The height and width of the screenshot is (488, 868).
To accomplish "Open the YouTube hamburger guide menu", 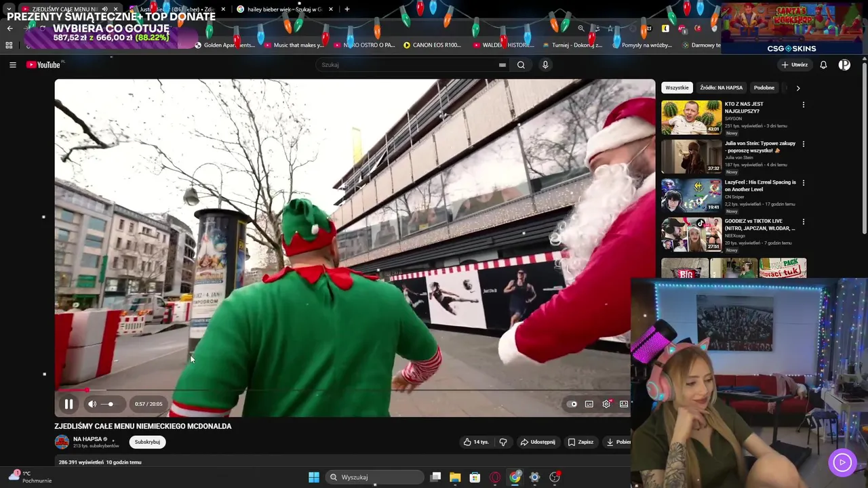I will tap(13, 65).
